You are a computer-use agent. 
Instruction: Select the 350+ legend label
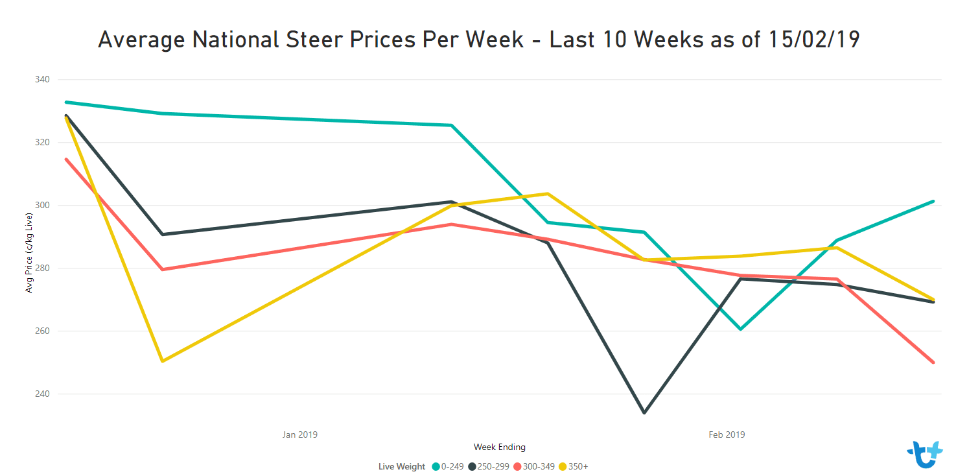[578, 466]
